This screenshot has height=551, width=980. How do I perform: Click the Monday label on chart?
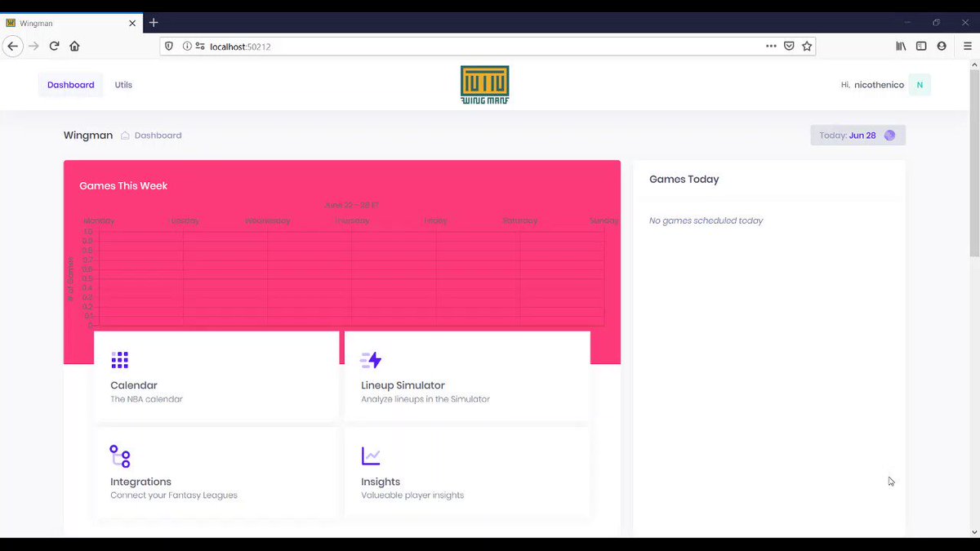[x=99, y=221]
